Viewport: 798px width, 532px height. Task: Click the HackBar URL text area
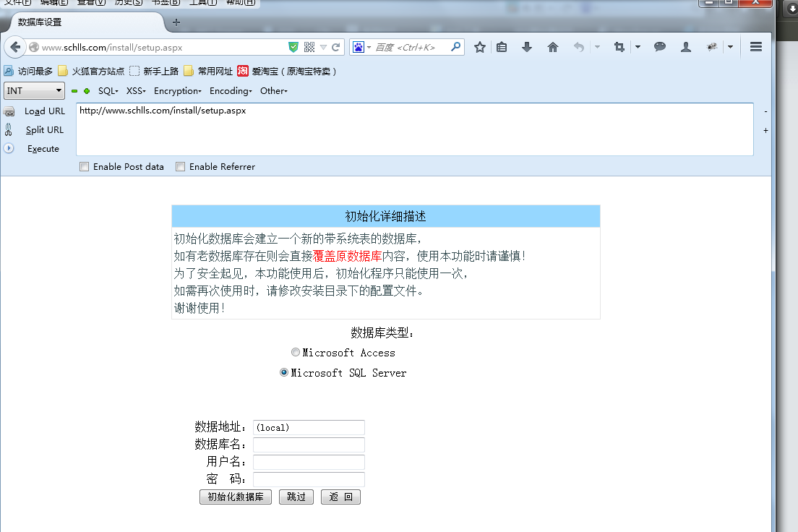tap(415, 129)
